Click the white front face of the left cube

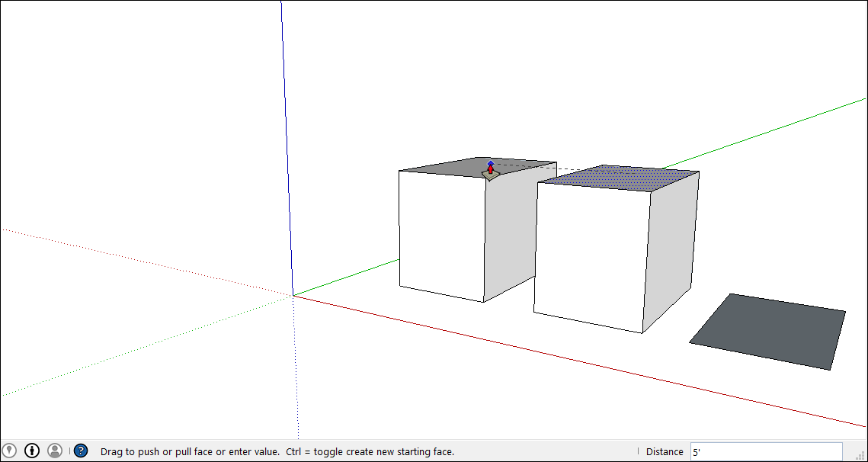pyautogui.click(x=442, y=236)
